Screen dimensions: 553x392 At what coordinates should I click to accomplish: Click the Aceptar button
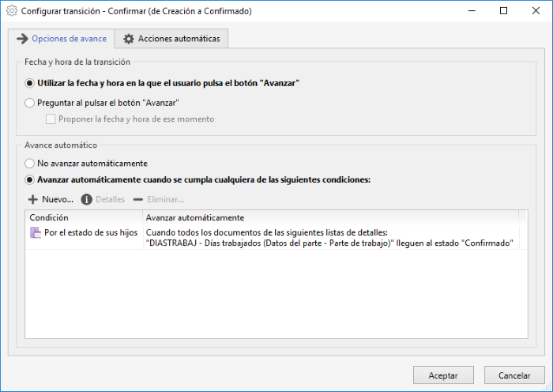pos(443,375)
